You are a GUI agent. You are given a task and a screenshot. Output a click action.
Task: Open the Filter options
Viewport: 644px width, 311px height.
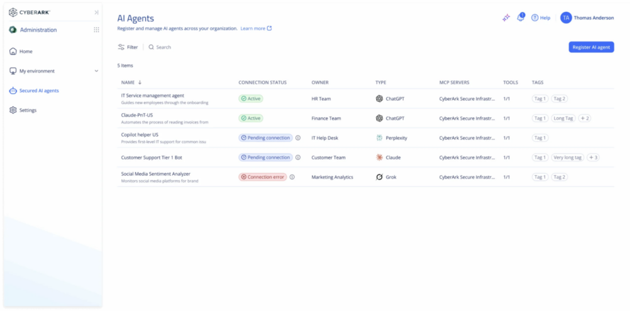pos(128,47)
